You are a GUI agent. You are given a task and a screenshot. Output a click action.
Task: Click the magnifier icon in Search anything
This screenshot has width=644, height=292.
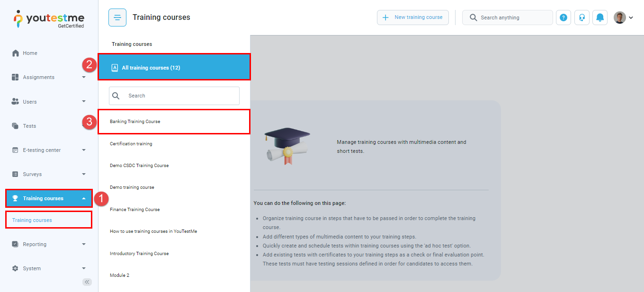click(473, 18)
